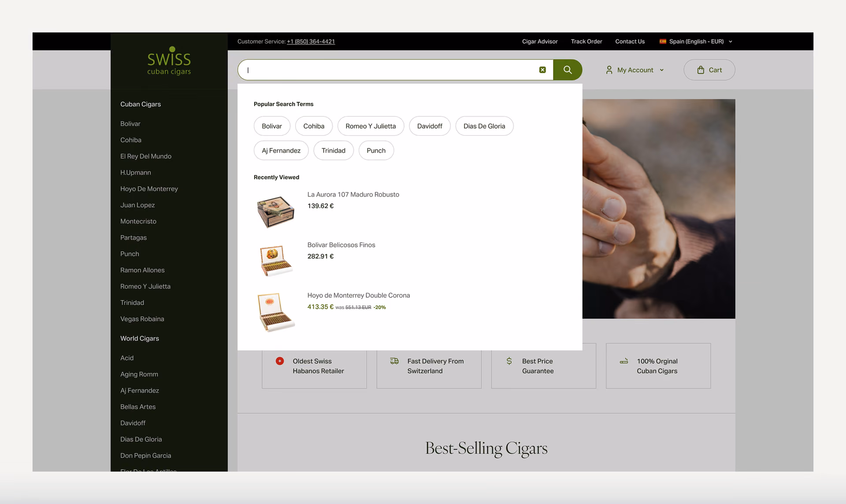The image size is (846, 504).
Task: Click the Best-Selling Cigars heading
Action: point(486,448)
